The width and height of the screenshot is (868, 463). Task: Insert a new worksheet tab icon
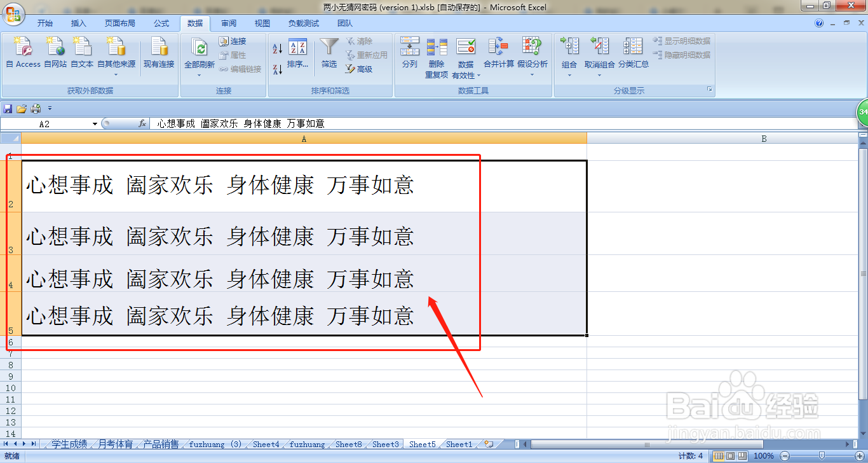489,445
